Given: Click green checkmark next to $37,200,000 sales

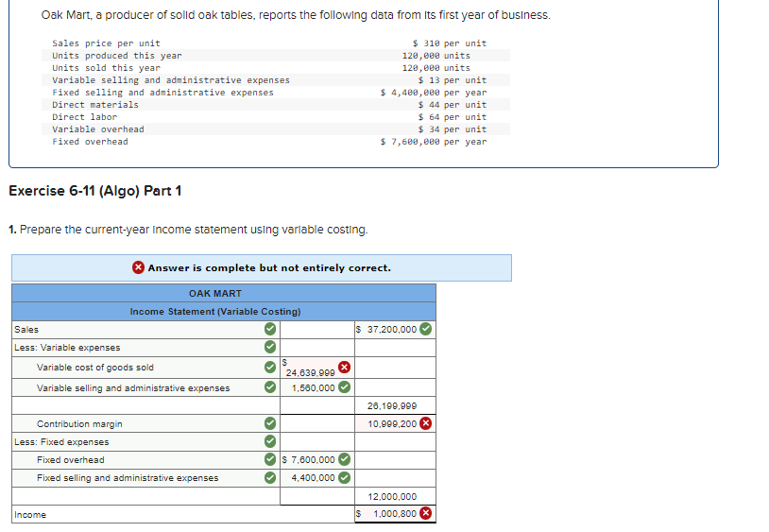Looking at the screenshot, I should tap(426, 329).
